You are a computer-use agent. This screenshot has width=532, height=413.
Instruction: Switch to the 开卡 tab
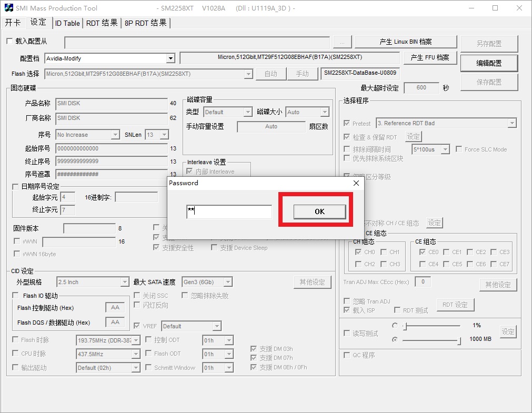click(13, 23)
